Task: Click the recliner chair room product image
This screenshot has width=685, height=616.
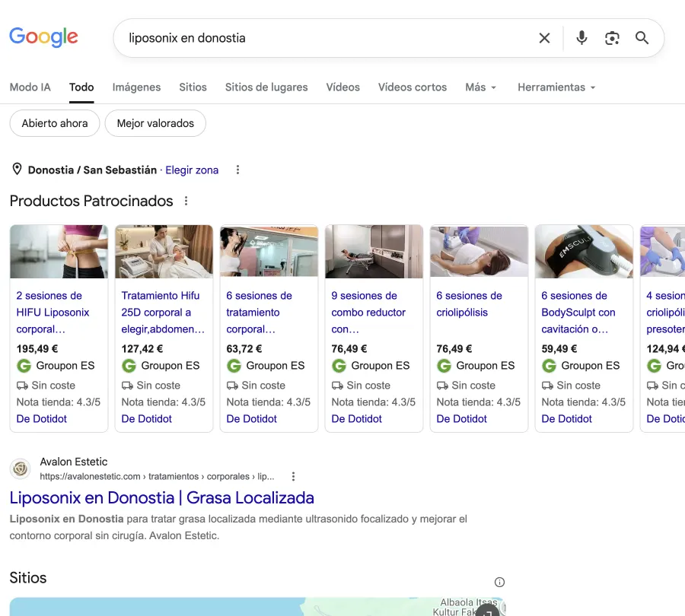Action: [x=374, y=252]
